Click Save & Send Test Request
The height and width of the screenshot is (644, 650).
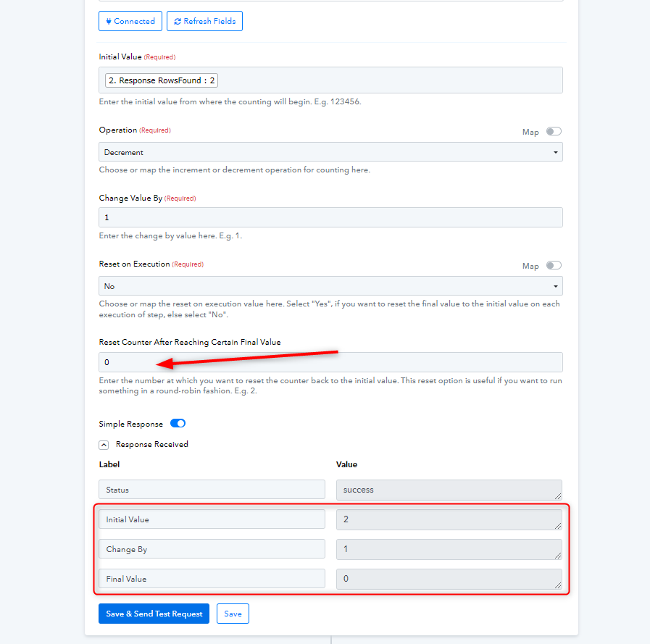click(x=154, y=614)
